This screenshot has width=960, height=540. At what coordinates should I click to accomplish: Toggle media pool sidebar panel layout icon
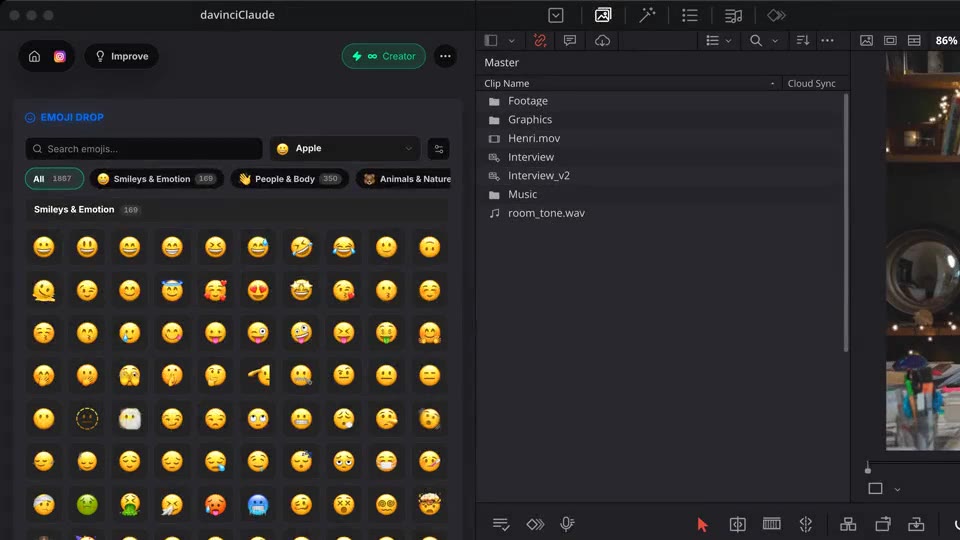pyautogui.click(x=490, y=40)
